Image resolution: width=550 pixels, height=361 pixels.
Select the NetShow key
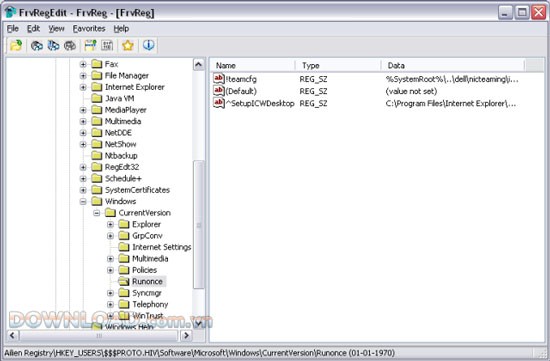point(120,144)
